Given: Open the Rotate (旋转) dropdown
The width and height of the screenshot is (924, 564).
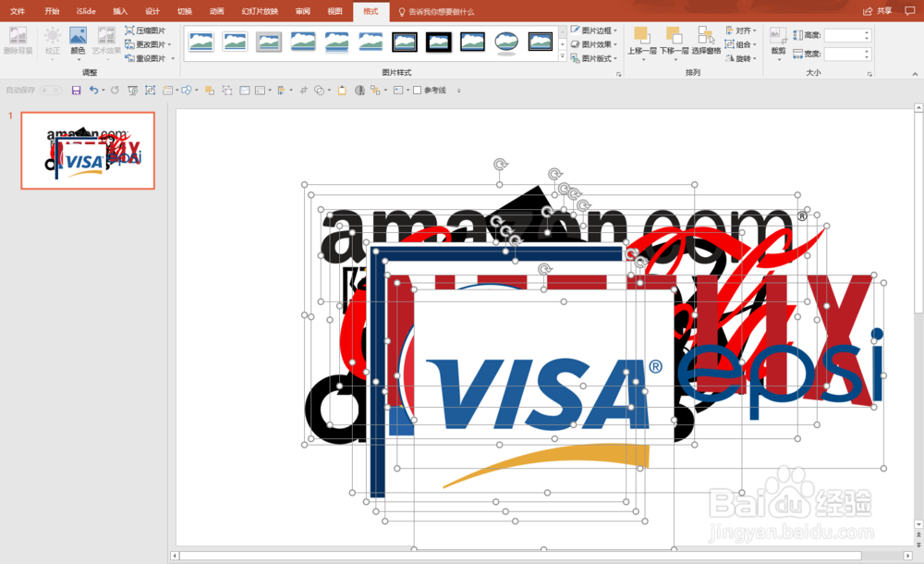Looking at the screenshot, I should pos(741,58).
